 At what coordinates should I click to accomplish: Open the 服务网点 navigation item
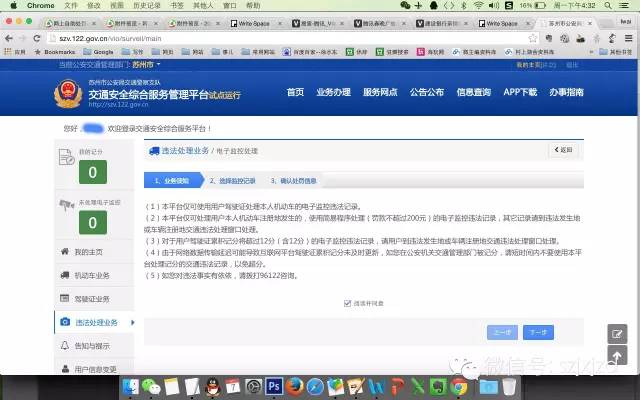(x=380, y=92)
